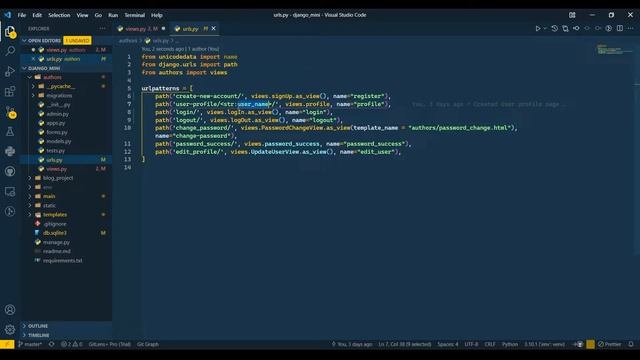
Task: Click Python language mode in status bar
Action: click(x=509, y=344)
